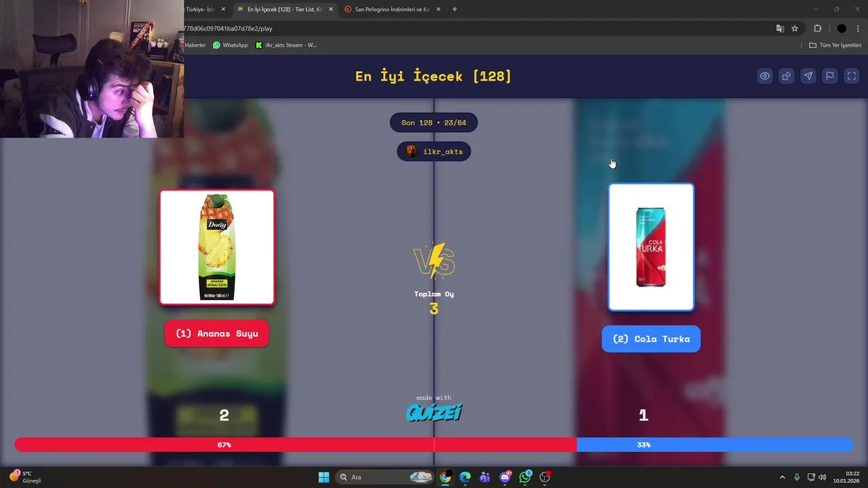Click the En İyi İçecek [128] title
The image size is (868, 488).
[433, 76]
